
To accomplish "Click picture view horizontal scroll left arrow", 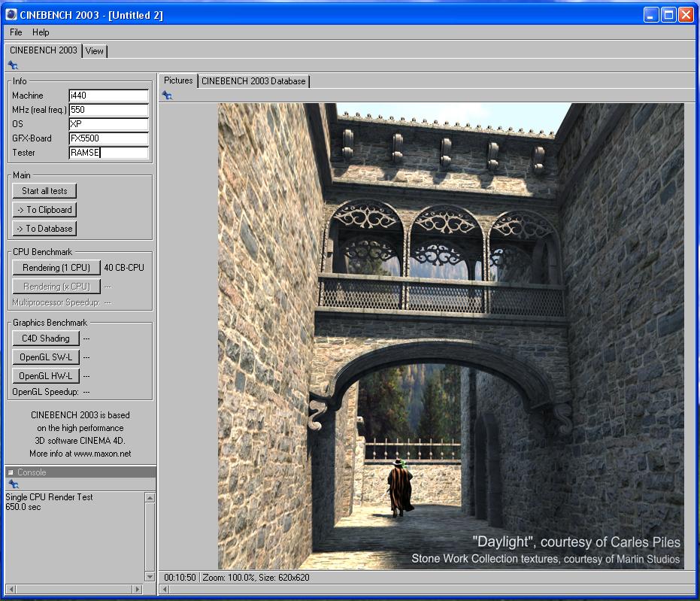I will (165, 590).
